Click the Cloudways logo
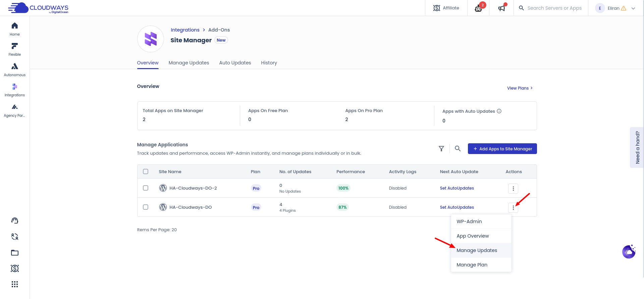The width and height of the screenshot is (644, 299). pos(38,8)
